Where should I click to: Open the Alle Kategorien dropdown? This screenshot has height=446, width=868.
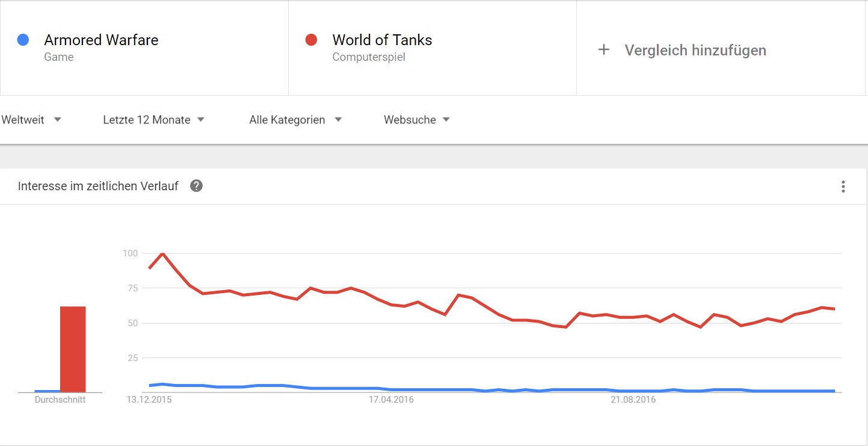tap(295, 120)
